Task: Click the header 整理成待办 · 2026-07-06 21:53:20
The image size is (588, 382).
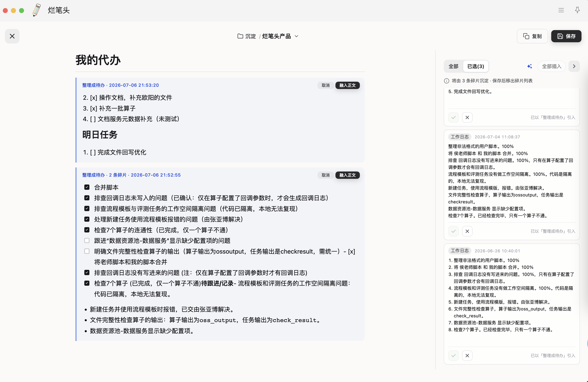Action: [x=120, y=85]
